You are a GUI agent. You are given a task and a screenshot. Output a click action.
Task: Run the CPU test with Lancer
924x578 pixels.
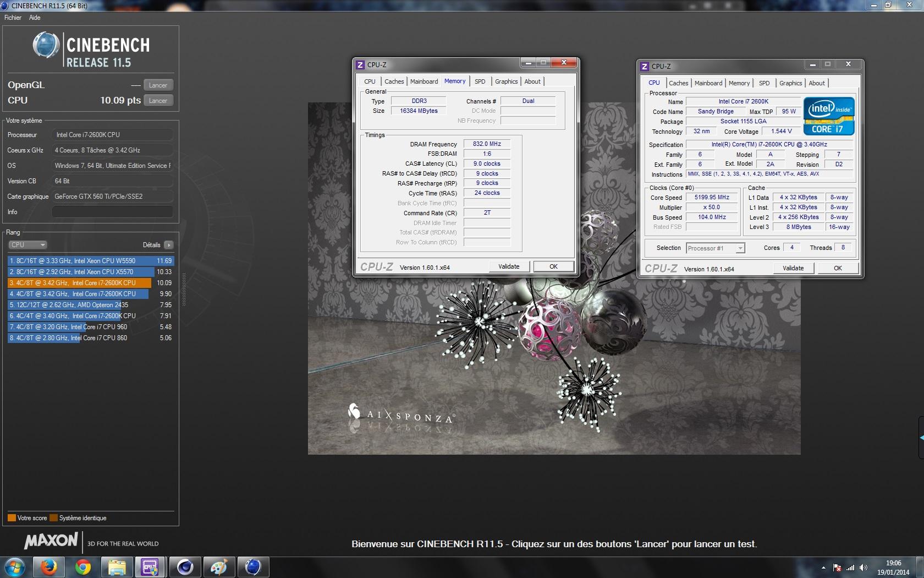pos(158,101)
